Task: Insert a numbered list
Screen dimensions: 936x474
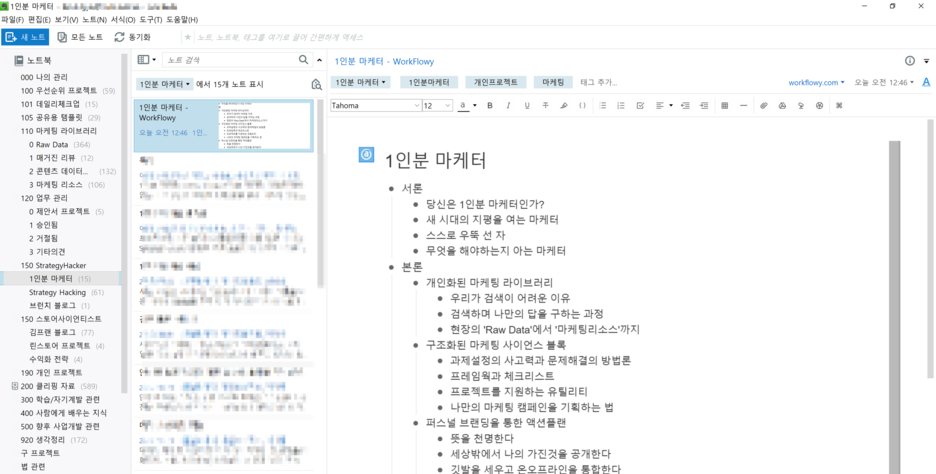Action: 621,106
